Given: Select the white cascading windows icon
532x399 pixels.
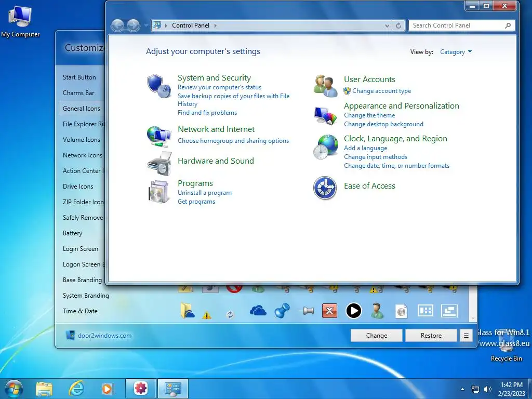Looking at the screenshot, I should [x=449, y=311].
